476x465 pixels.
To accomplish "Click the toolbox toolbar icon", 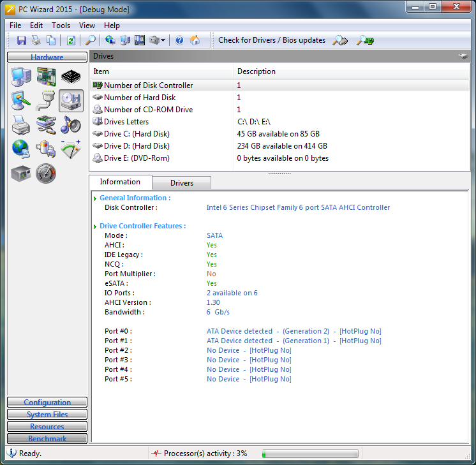I will [x=154, y=40].
